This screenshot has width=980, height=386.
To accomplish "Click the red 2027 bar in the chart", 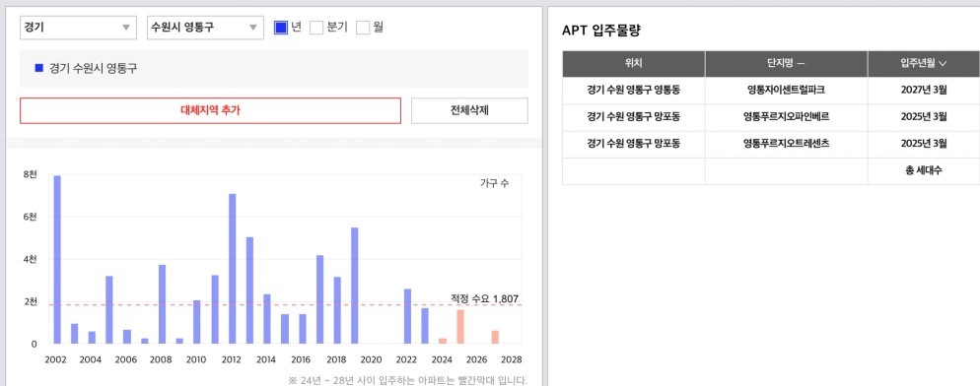I will pos(495,338).
